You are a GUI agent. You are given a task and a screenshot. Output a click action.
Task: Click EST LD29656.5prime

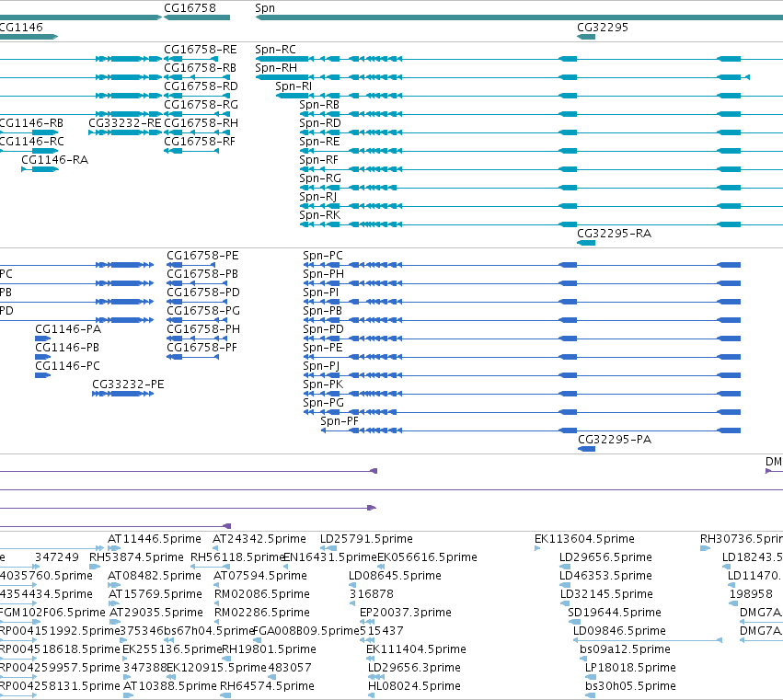[x=605, y=557]
